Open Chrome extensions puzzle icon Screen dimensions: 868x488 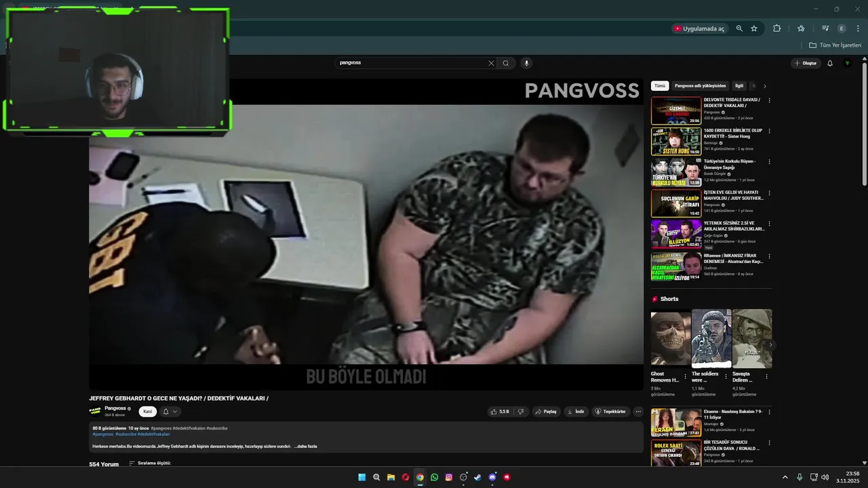pyautogui.click(x=777, y=28)
